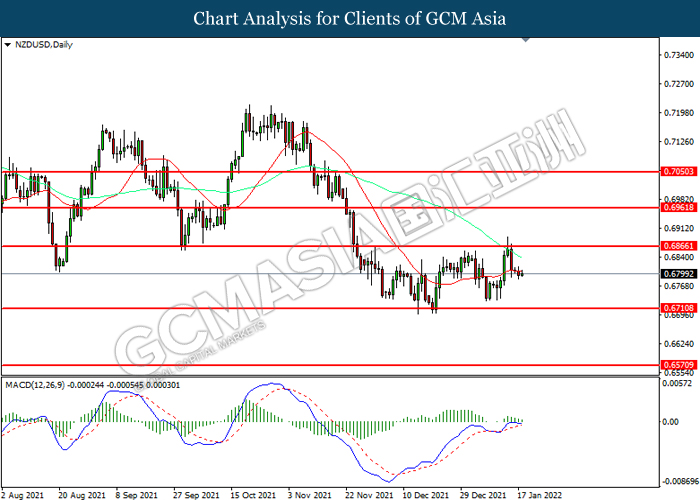Click the MACD scale 0.00 value
This screenshot has width=700, height=500.
pyautogui.click(x=671, y=422)
